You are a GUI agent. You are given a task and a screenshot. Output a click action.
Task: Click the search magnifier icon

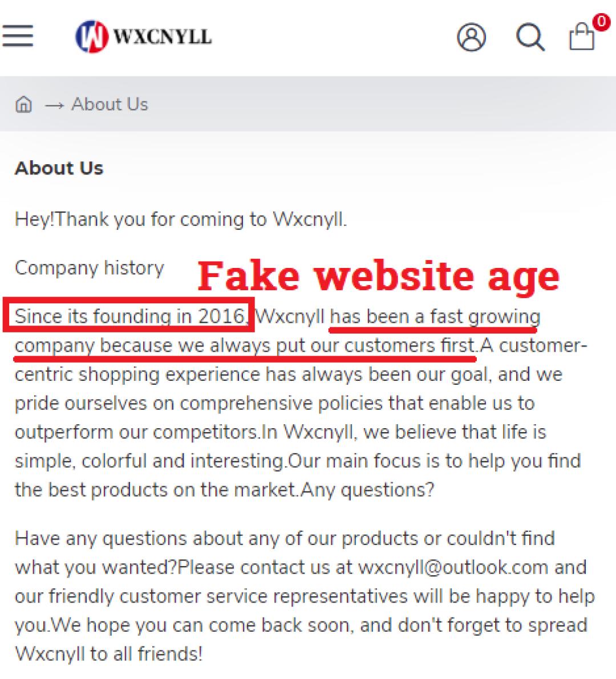(530, 38)
